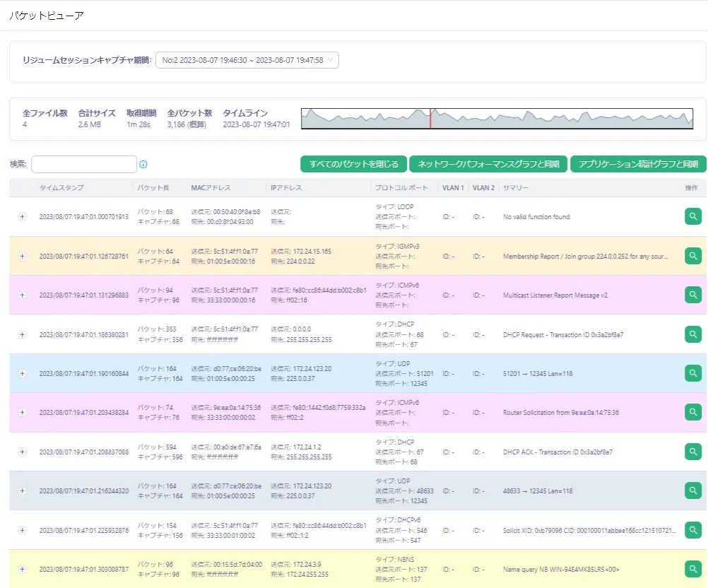The height and width of the screenshot is (588, 708).
Task: Expand the UDP 51201 → 12345 packet row
Action: (22, 373)
